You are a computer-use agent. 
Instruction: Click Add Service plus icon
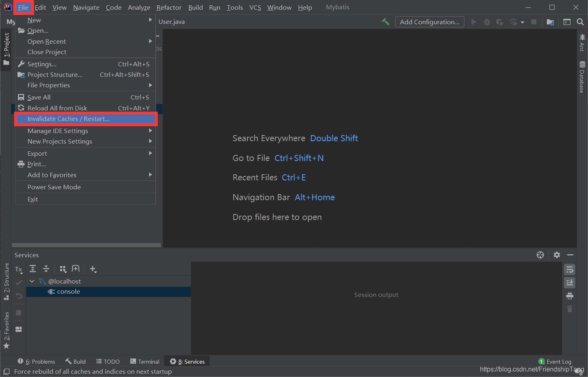(x=93, y=269)
